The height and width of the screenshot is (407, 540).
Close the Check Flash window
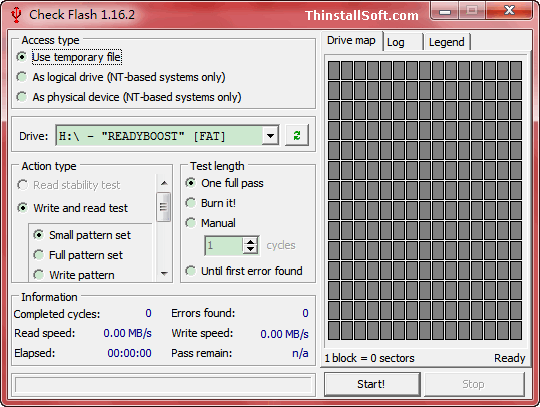[x=509, y=11]
